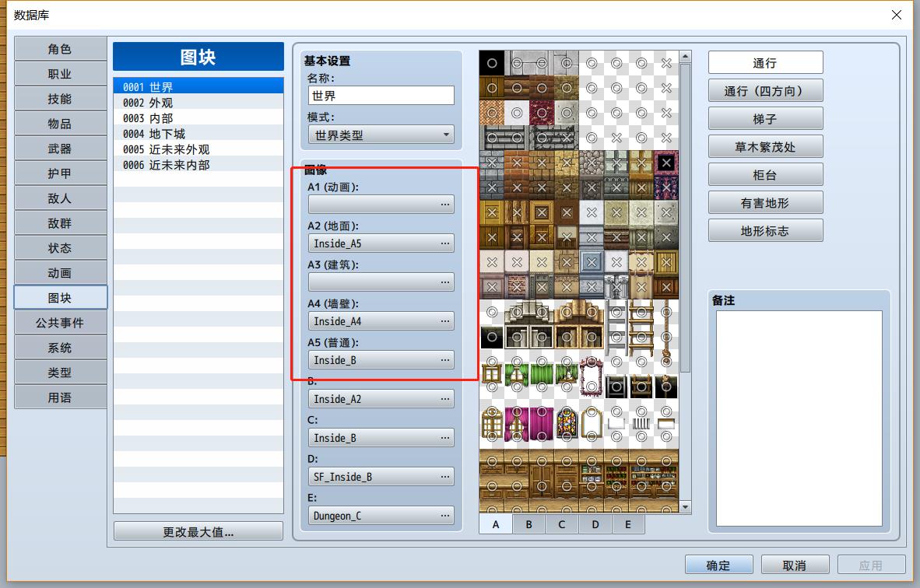Switch to tileset tab E

point(628,524)
